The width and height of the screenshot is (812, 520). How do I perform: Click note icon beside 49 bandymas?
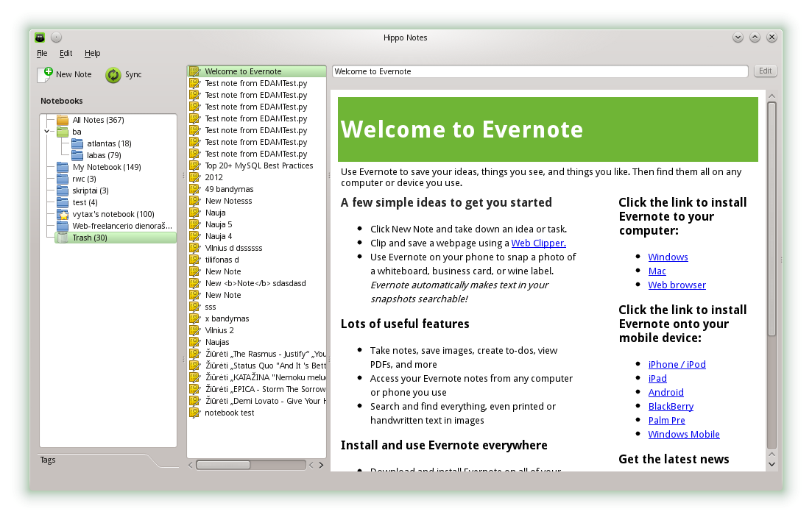click(194, 189)
